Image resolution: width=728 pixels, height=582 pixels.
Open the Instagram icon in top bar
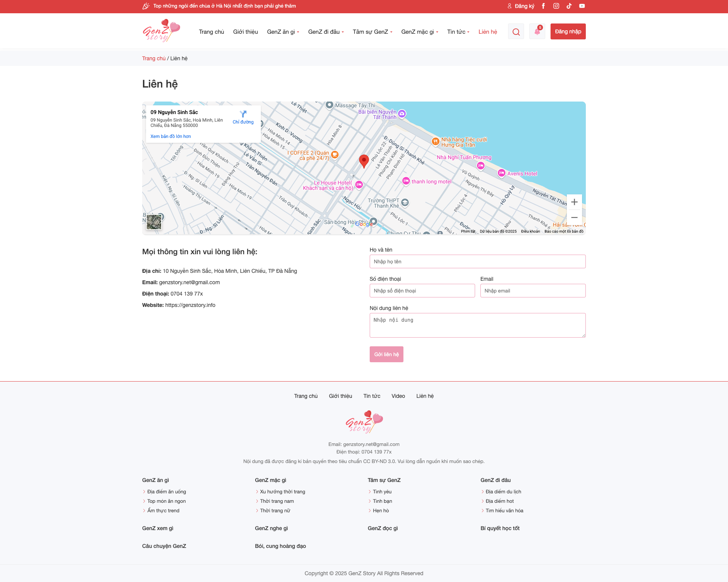(x=556, y=6)
